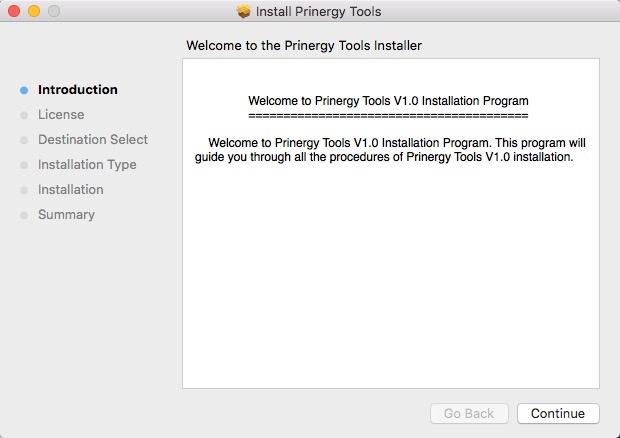Click the bullet beside the Installation step

pyautogui.click(x=24, y=190)
